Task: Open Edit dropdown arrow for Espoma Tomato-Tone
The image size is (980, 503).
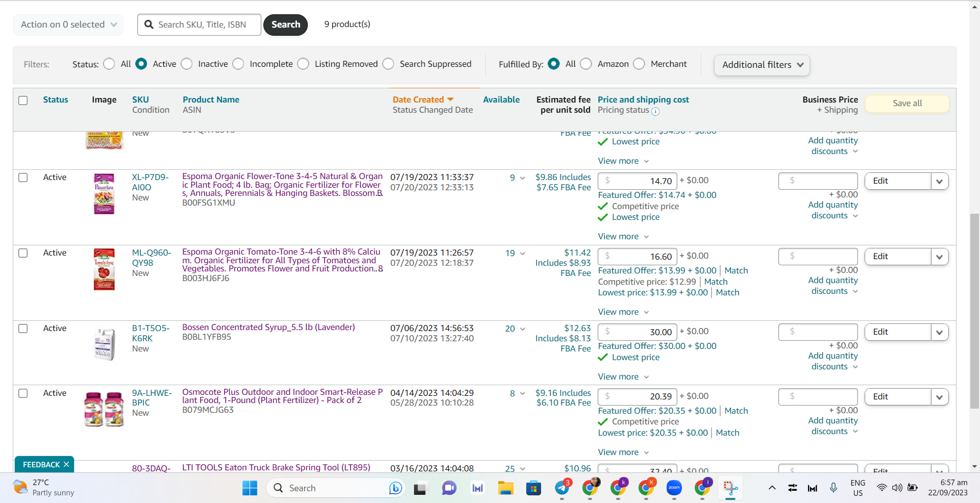Action: [x=940, y=257]
